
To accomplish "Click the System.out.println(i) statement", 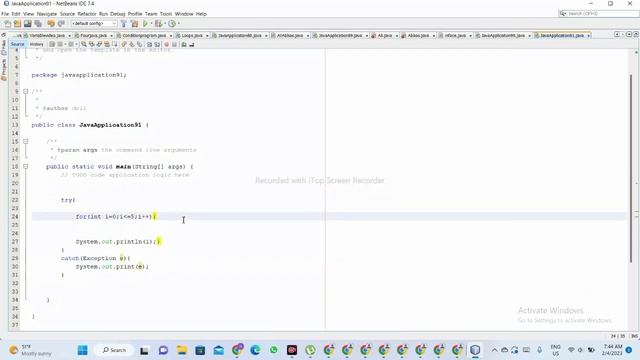I will [x=116, y=242].
